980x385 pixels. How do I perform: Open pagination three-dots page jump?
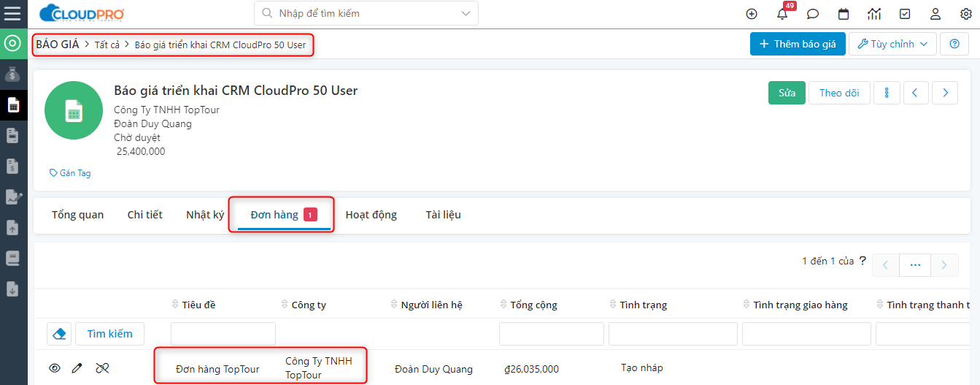tap(915, 265)
